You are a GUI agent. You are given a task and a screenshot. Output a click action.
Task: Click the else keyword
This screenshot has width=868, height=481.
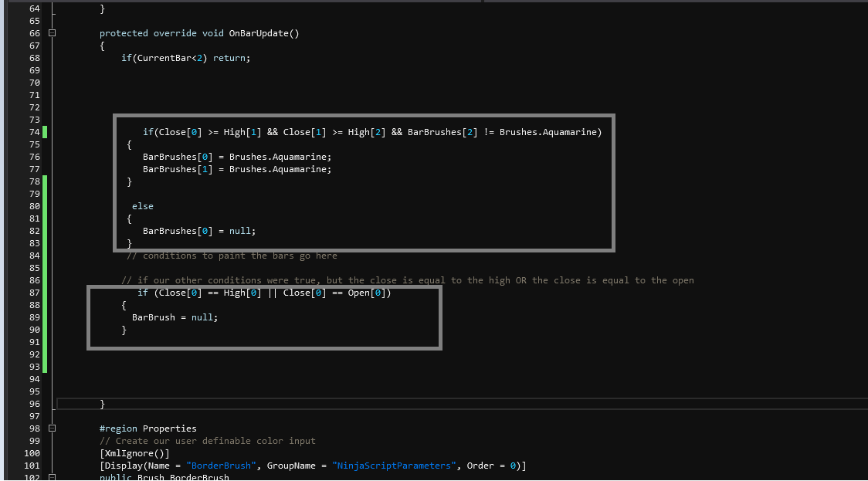tap(143, 206)
